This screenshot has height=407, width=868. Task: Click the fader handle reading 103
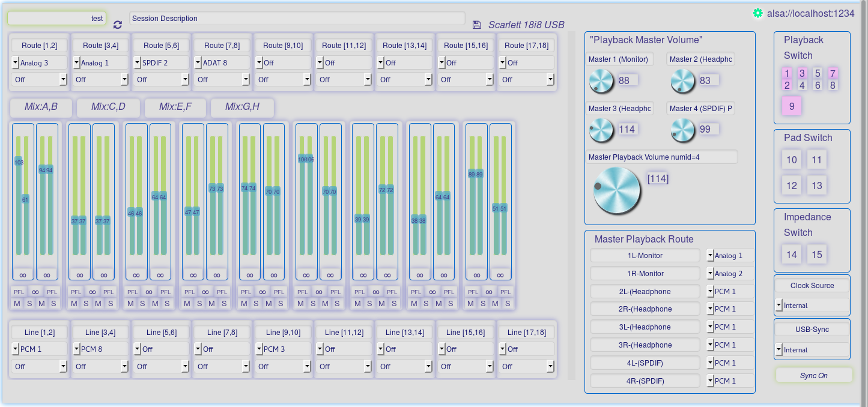[19, 162]
